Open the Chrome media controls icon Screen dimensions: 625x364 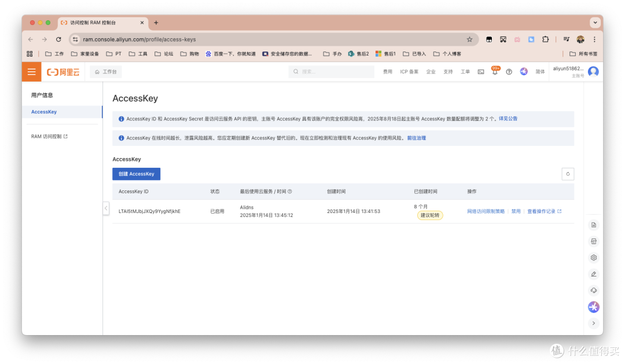point(567,39)
